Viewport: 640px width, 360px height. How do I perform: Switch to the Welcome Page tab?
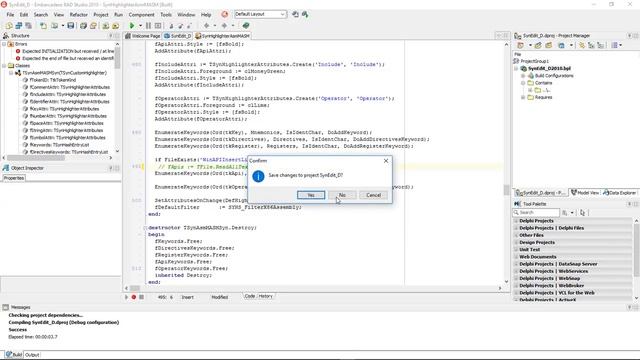click(143, 36)
